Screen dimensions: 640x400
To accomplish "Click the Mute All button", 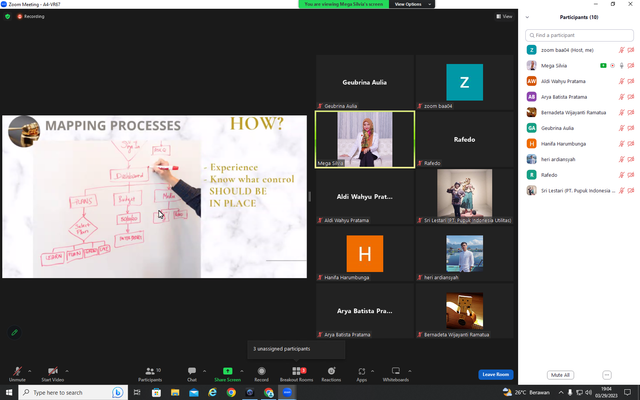I will coord(560,375).
